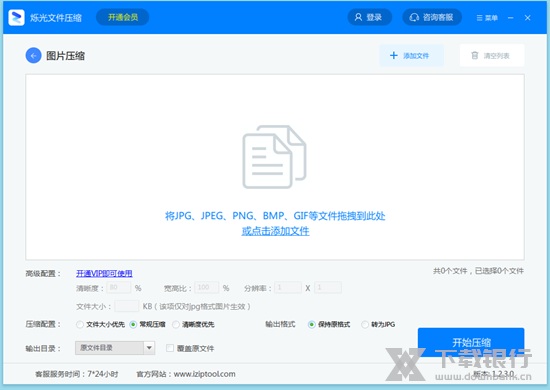Image resolution: width=550 pixels, height=390 pixels.
Task: Click the 客服服务时间：7*24小时 text
Action: coord(76,374)
